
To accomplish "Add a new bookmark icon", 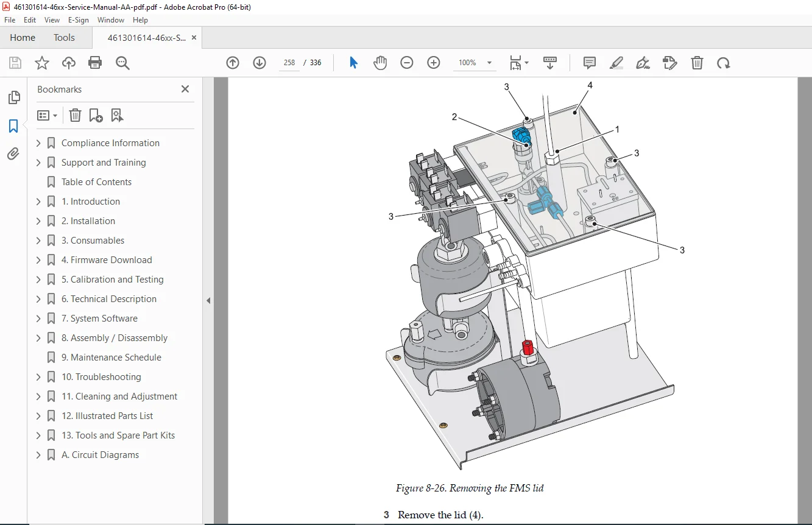I will (x=96, y=115).
